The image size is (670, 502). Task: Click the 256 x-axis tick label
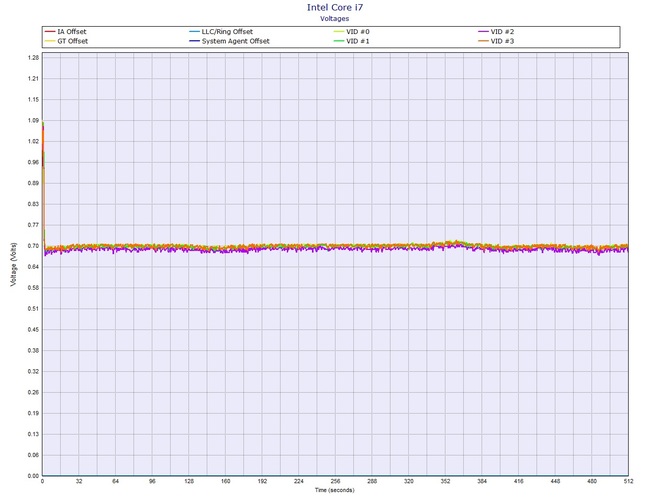pyautogui.click(x=335, y=481)
